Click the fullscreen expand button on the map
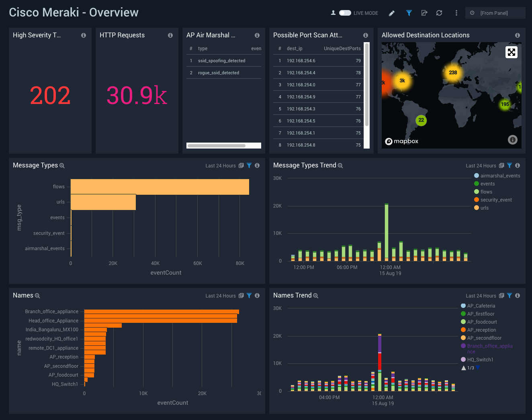This screenshot has width=532, height=420. pyautogui.click(x=511, y=52)
